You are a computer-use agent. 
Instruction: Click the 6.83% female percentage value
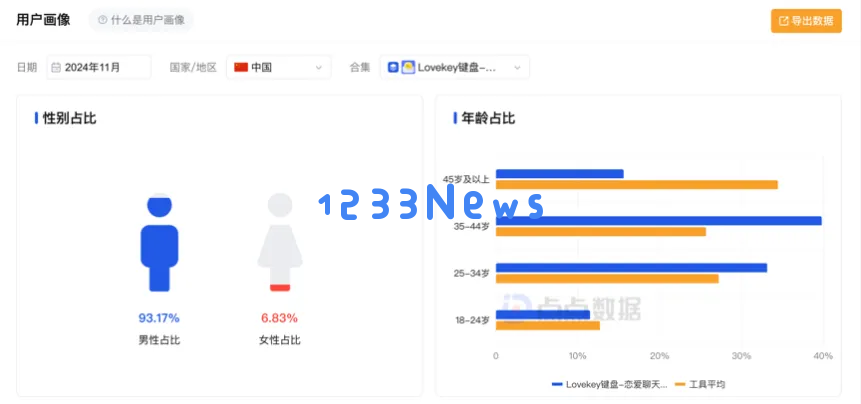[279, 318]
